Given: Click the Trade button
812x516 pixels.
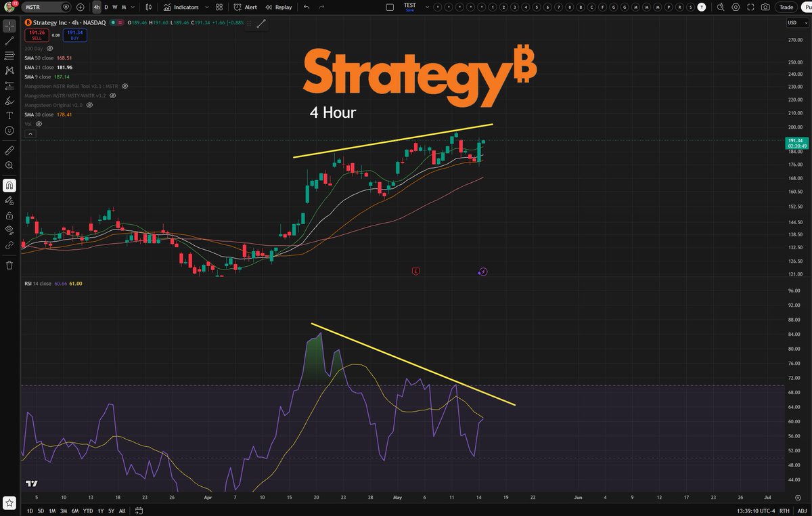Looking at the screenshot, I should click(786, 7).
